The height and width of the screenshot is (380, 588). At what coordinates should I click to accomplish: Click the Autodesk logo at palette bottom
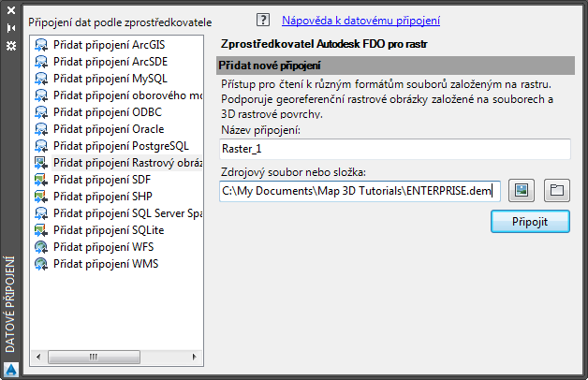(11, 370)
